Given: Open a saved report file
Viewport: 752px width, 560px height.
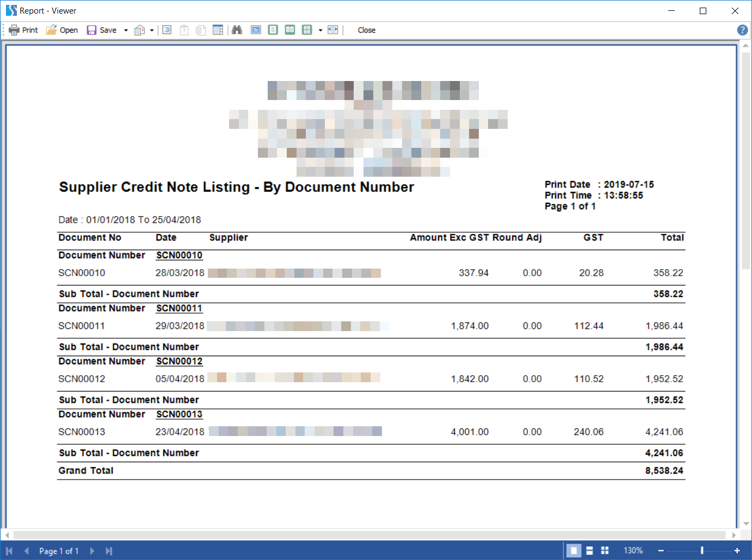Looking at the screenshot, I should tap(62, 30).
